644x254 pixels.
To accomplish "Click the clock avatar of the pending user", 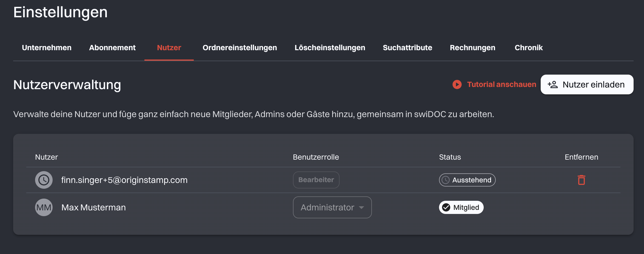I will (44, 180).
